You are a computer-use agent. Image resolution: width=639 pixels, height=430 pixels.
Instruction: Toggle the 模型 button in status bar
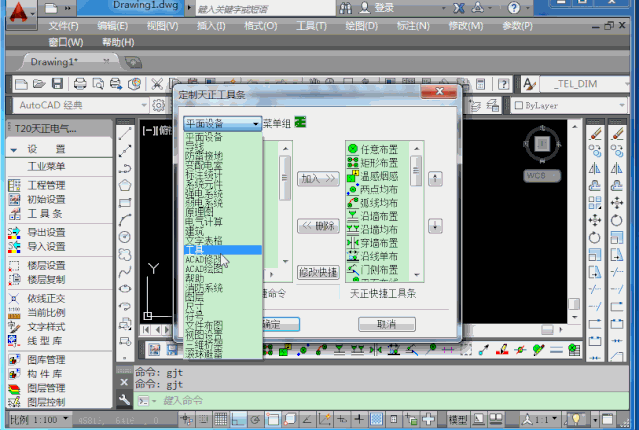click(x=458, y=419)
